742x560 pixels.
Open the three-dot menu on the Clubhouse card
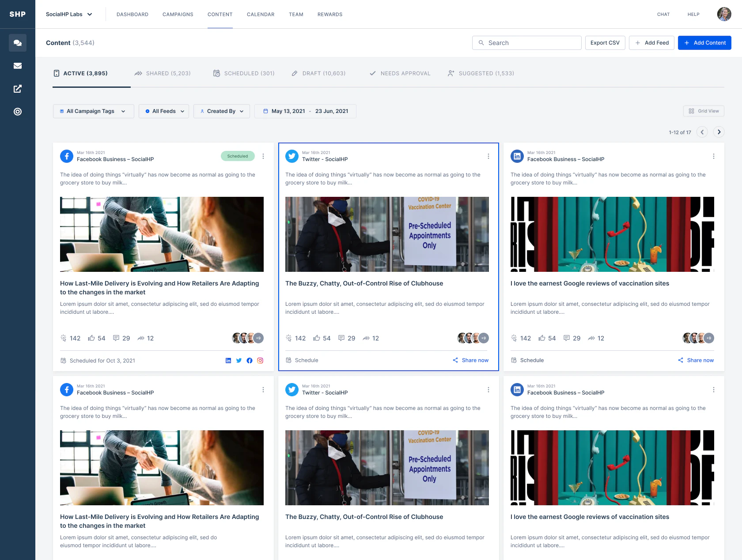[x=488, y=156]
